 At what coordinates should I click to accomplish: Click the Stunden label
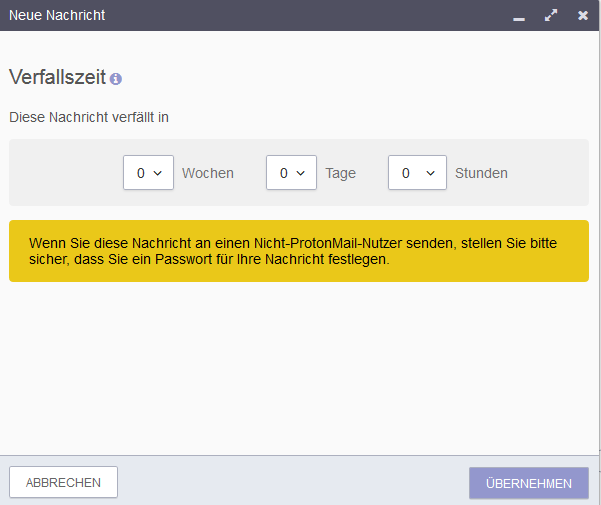point(481,173)
